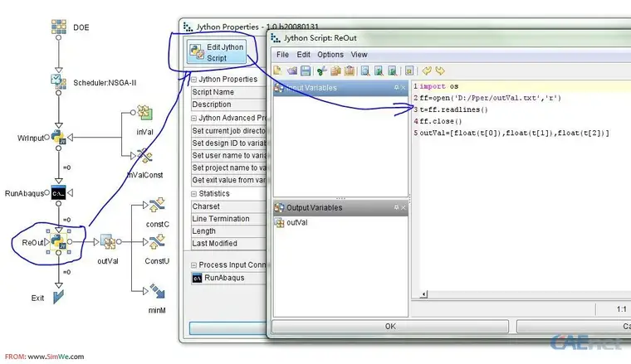
Task: Select the DOE node icon
Action: [59, 27]
